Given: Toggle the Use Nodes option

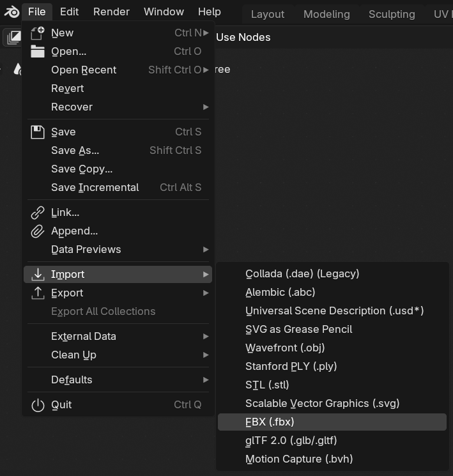Looking at the screenshot, I should 243,37.
